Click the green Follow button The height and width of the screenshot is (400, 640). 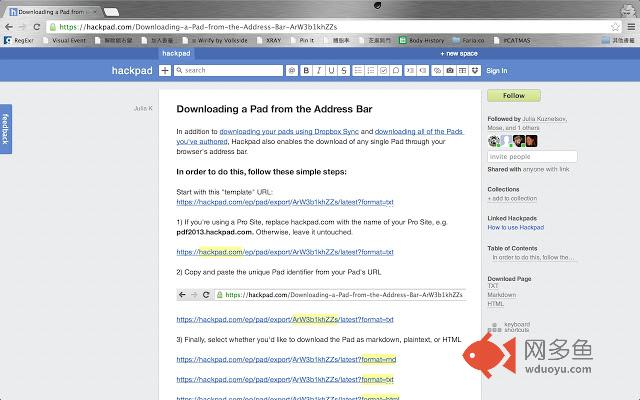tap(514, 96)
